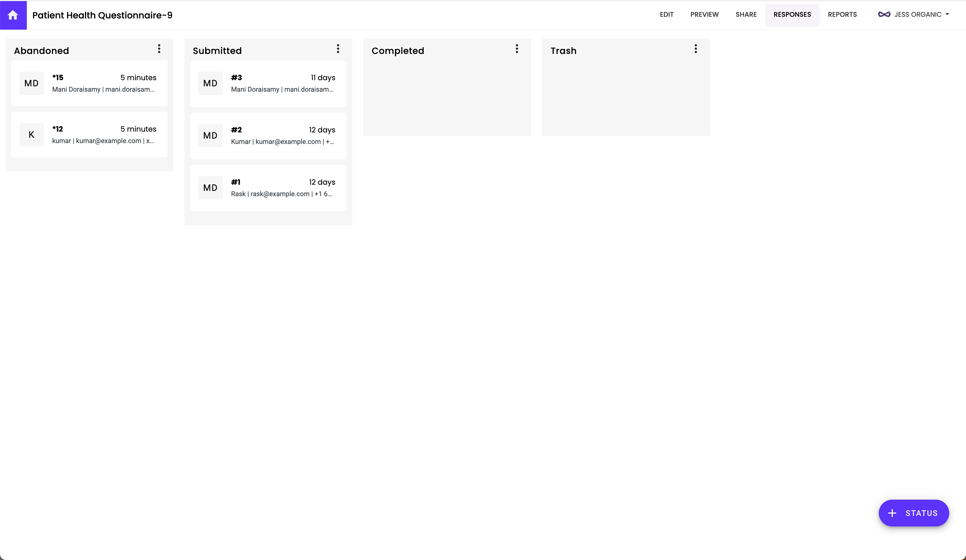Open the Submitted column options menu

338,49
